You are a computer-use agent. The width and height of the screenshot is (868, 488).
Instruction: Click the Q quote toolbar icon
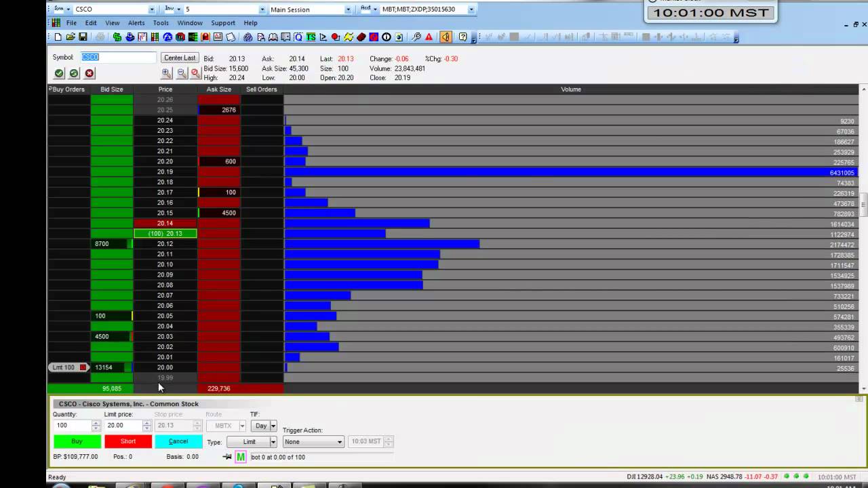coord(298,37)
